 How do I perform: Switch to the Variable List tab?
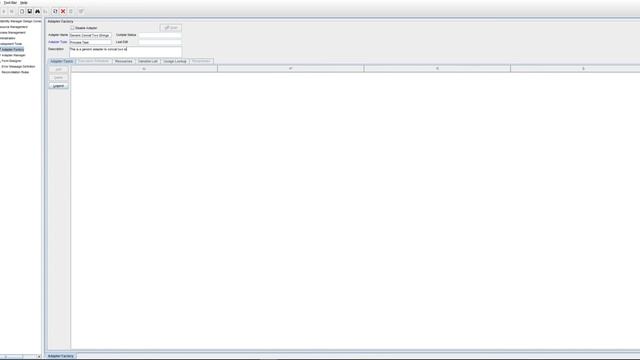pos(148,61)
